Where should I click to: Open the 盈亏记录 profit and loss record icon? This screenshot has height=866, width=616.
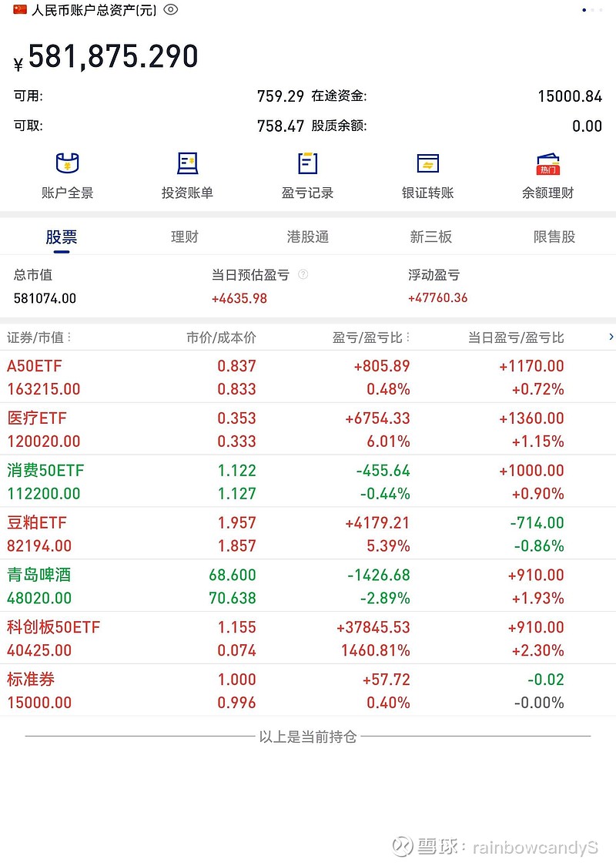[307, 163]
